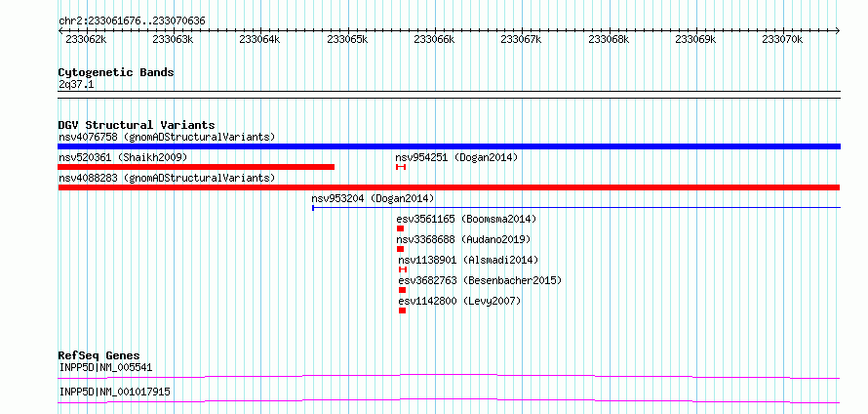Click the INPP5D|NM_001017915 gene label

pyautogui.click(x=114, y=393)
